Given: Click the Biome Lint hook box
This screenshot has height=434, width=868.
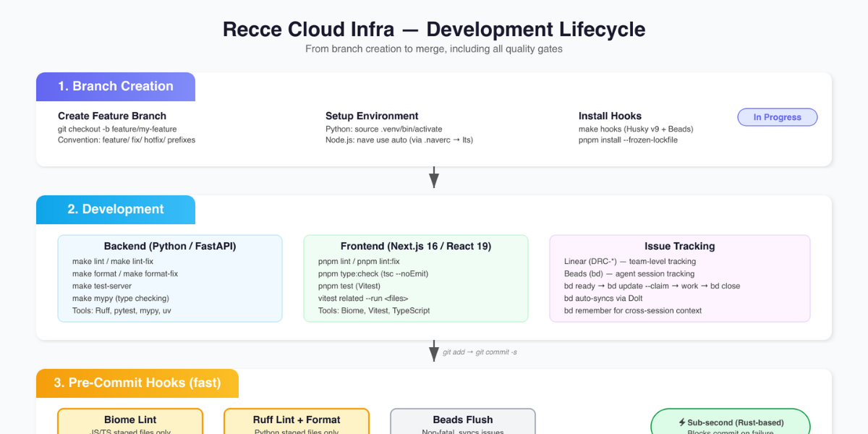Looking at the screenshot, I should pos(130,422).
